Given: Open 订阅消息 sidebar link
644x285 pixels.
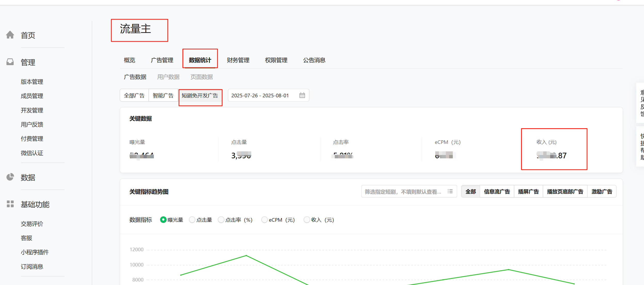Looking at the screenshot, I should 32,266.
